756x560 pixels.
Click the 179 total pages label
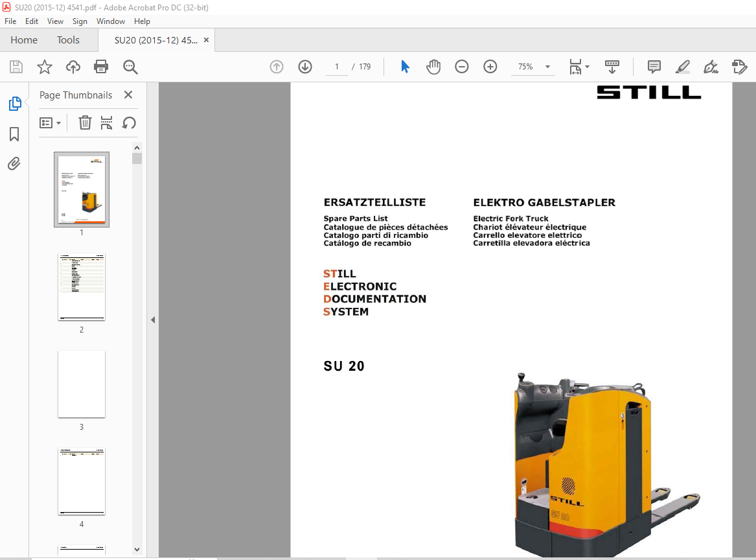coord(365,67)
